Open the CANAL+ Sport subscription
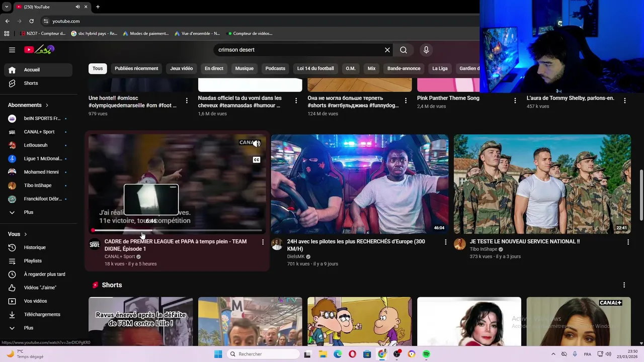This screenshot has height=362, width=644. (x=38, y=132)
